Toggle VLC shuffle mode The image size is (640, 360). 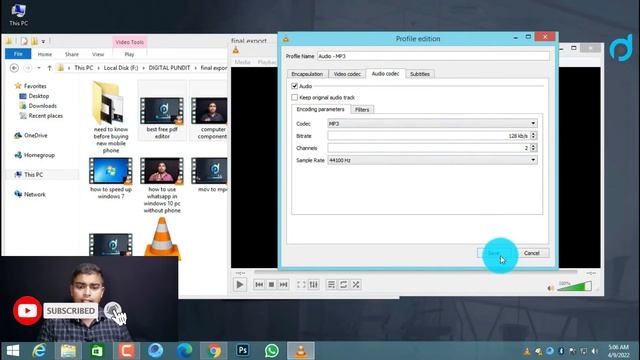coord(356,284)
